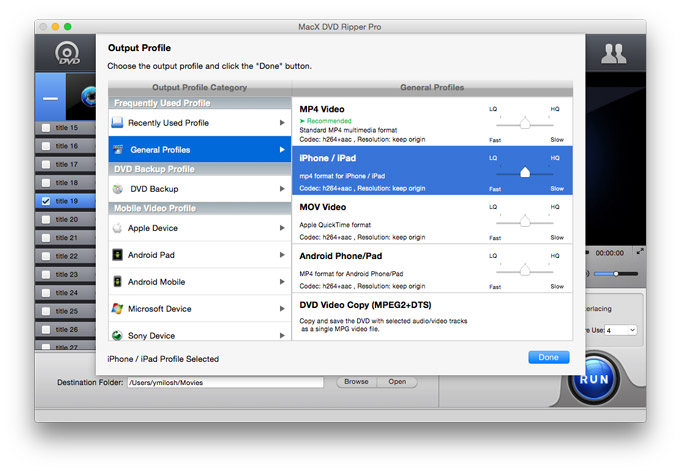Click the Android Mobile icon
The height and width of the screenshot is (471, 680).
118,282
